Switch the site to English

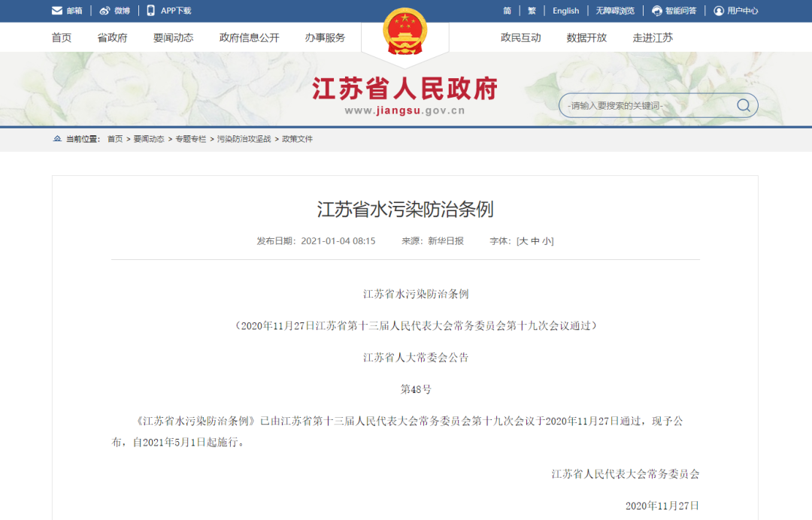click(565, 11)
